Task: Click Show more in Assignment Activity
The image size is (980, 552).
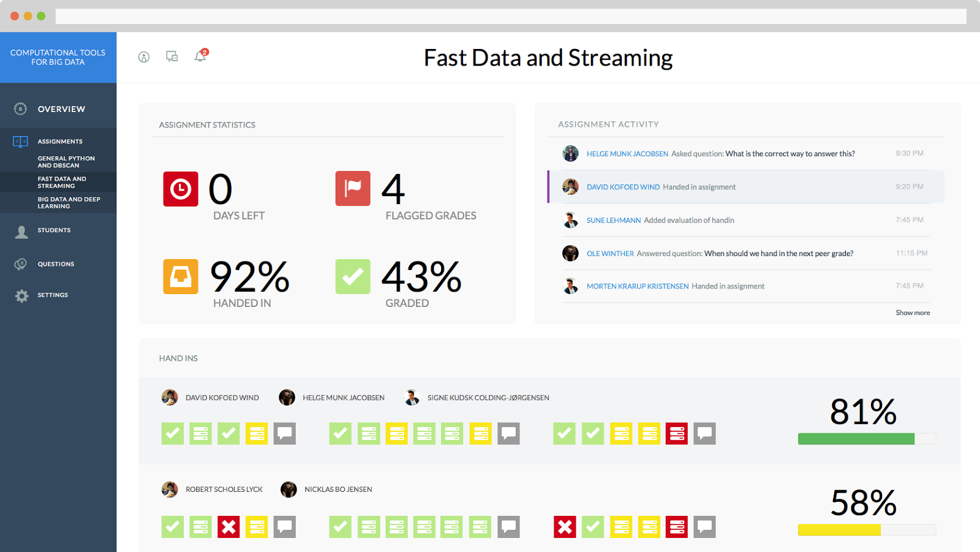Action: (x=913, y=312)
